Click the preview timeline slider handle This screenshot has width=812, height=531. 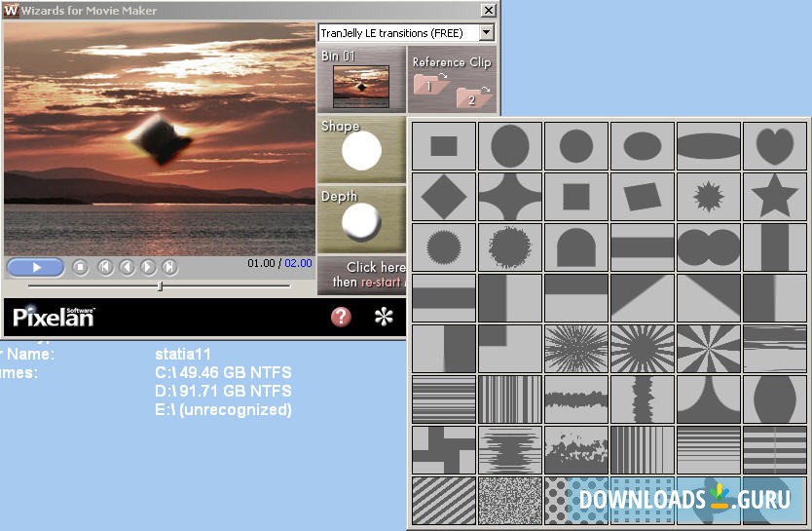pyautogui.click(x=160, y=286)
